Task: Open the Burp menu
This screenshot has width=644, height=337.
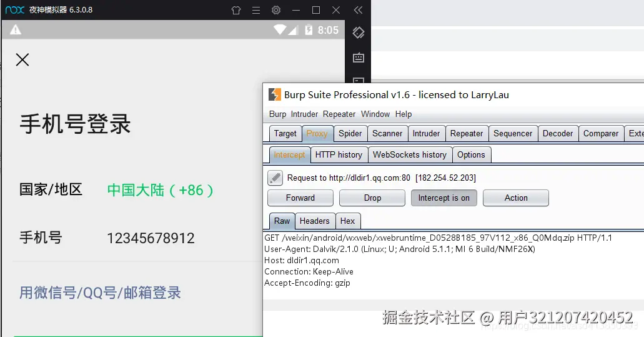Action: click(x=277, y=114)
